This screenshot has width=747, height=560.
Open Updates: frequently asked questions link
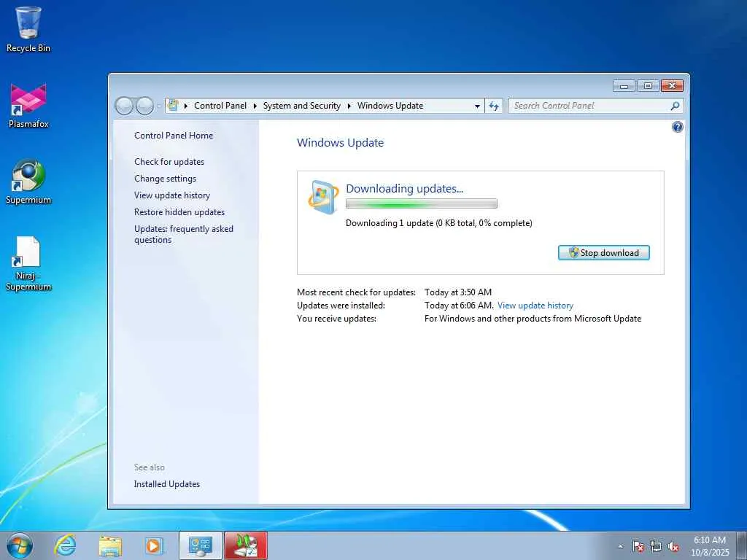pos(183,234)
